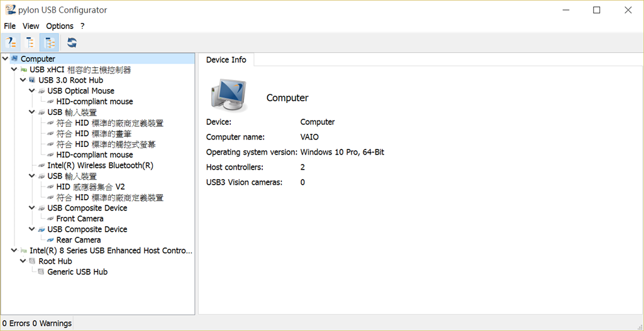Click the pylon app icon in title bar
This screenshot has height=331, width=644.
coord(10,10)
